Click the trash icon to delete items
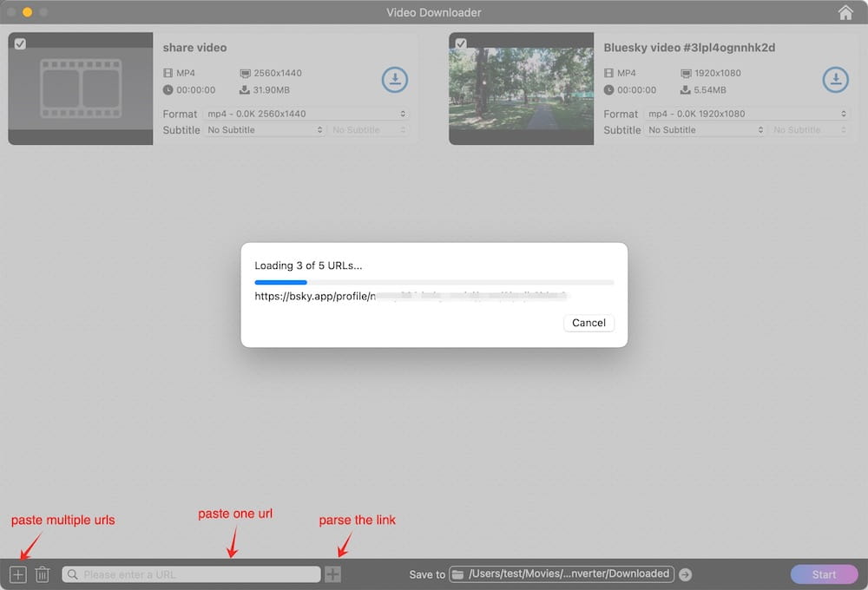This screenshot has width=868, height=590. 42,574
